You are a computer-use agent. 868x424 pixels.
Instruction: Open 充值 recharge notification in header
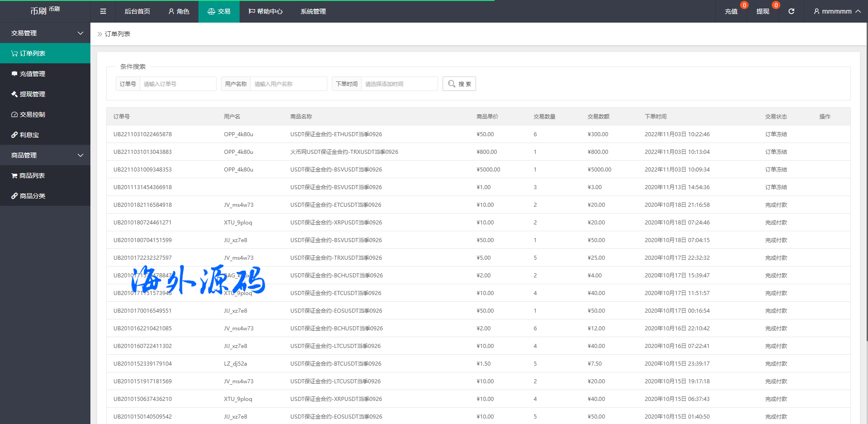(731, 11)
